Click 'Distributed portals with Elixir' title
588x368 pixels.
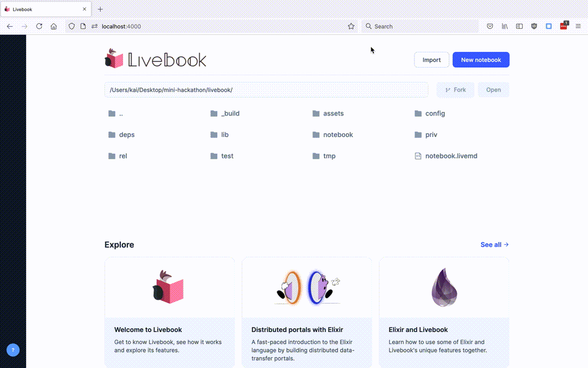(x=297, y=330)
